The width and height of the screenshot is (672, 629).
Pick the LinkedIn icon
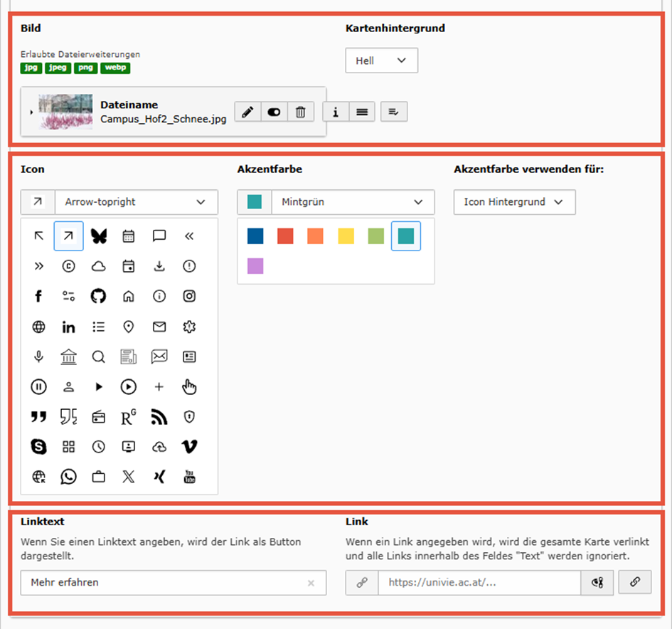tap(68, 327)
